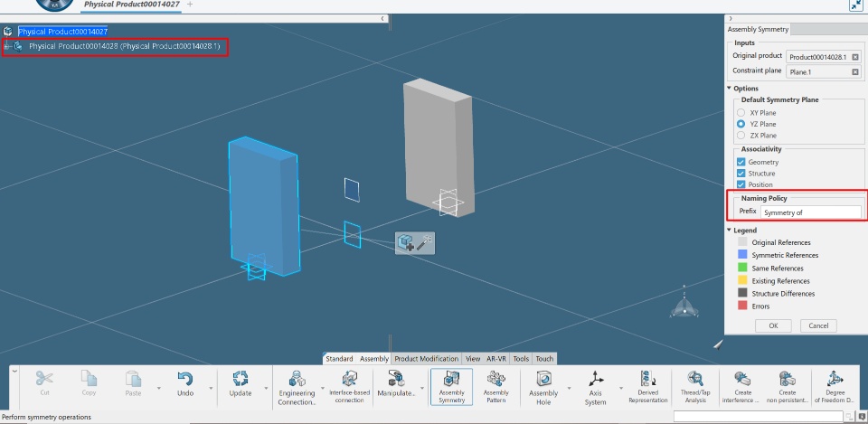This screenshot has width=868, height=424.
Task: Select YZ Plane radio button
Action: tap(741, 124)
